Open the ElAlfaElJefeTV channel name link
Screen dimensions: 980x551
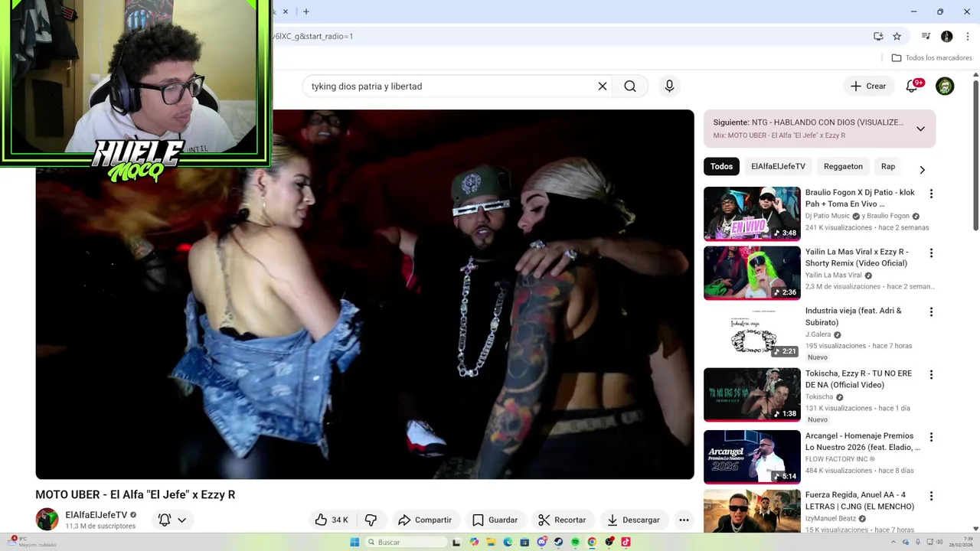[x=96, y=515]
